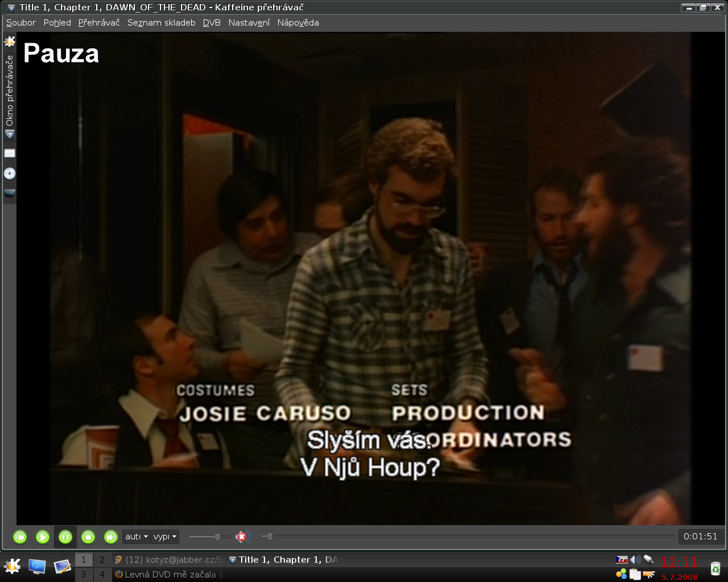This screenshot has width=728, height=582.
Task: Open the Soubor menu
Action: 21,23
